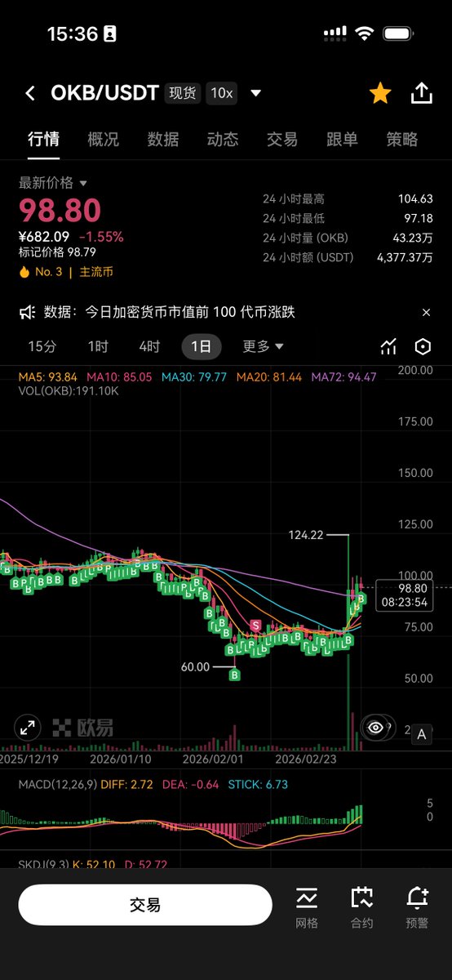
Task: Select the 15分 timeframe
Action: click(42, 346)
